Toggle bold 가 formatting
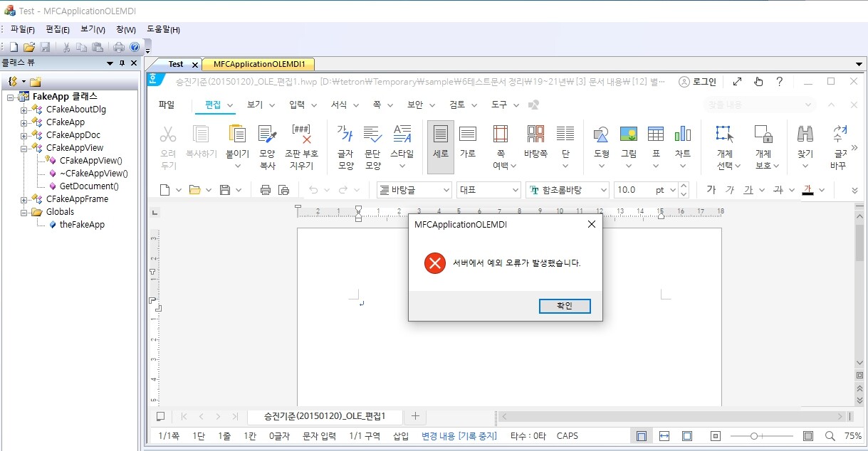868x451 pixels. point(711,190)
